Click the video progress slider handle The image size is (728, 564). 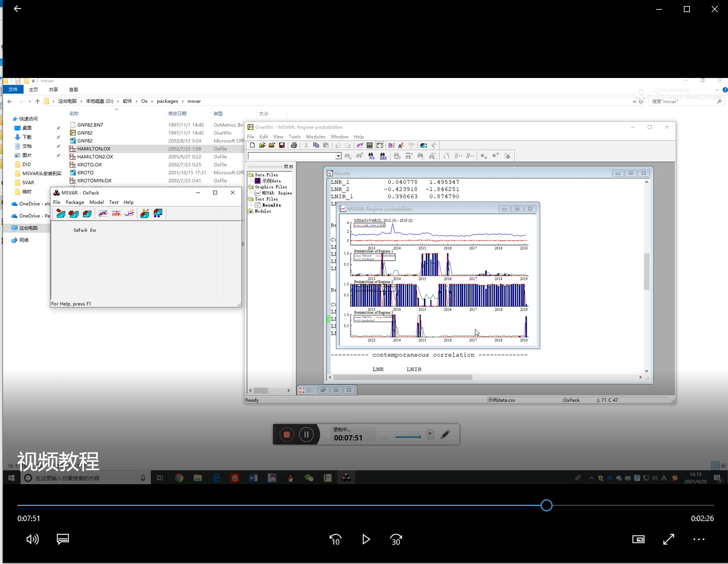click(x=547, y=505)
